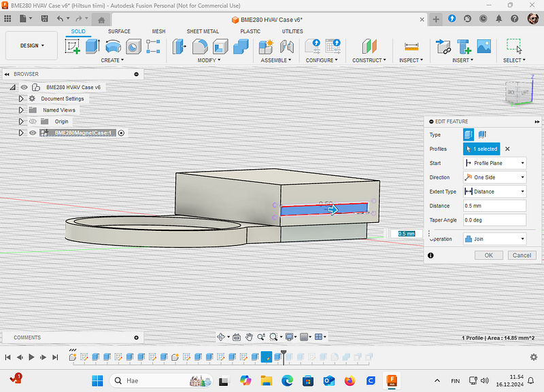Cancel the Edit Feature dialog

(522, 255)
